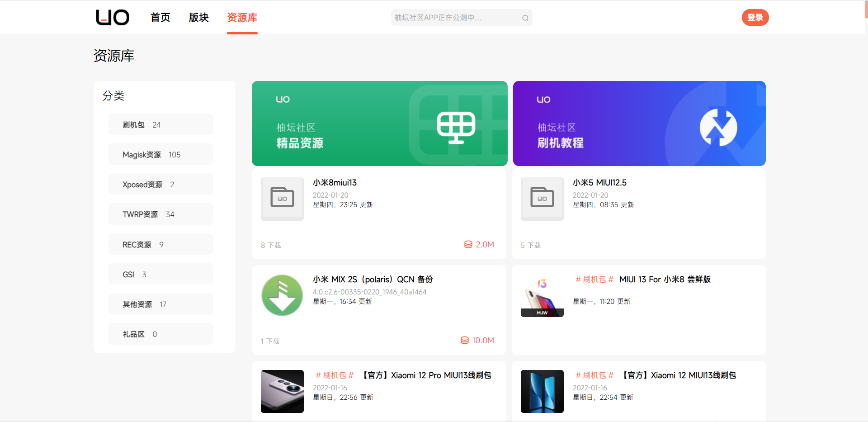
Task: Open 柚坛社区 刷机教程 banner
Action: click(639, 123)
